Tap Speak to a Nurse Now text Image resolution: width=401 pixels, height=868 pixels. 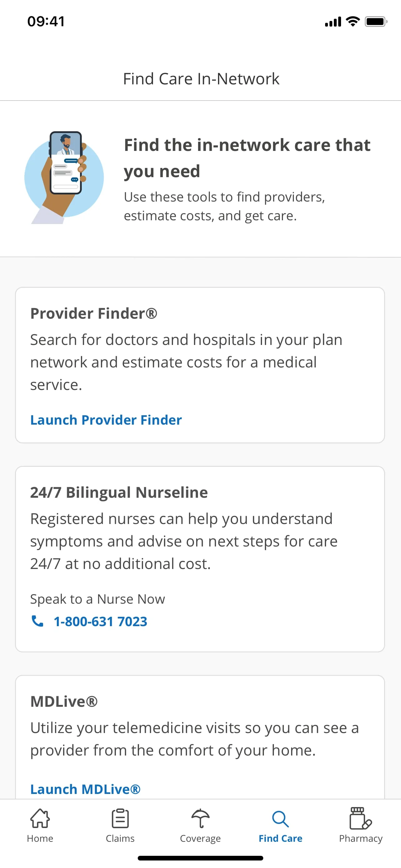(x=97, y=598)
